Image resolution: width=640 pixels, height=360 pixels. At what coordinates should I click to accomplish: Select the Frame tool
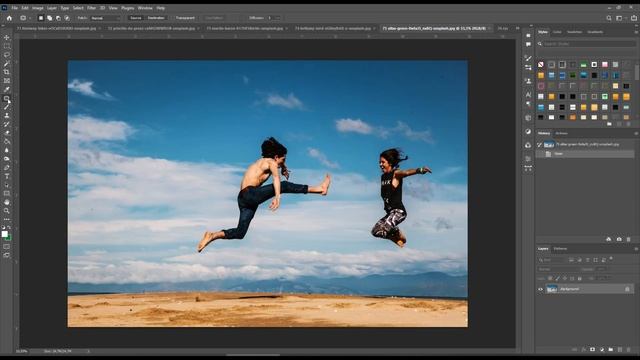(7, 81)
